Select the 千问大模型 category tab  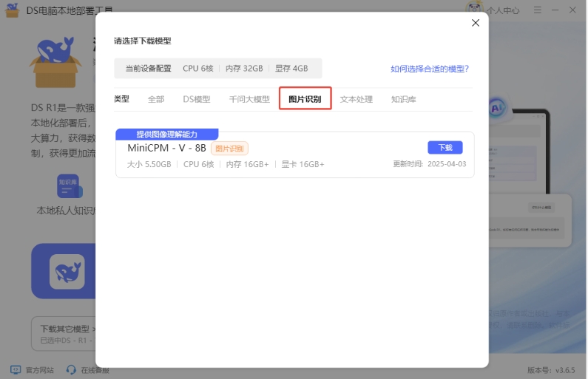coord(249,99)
